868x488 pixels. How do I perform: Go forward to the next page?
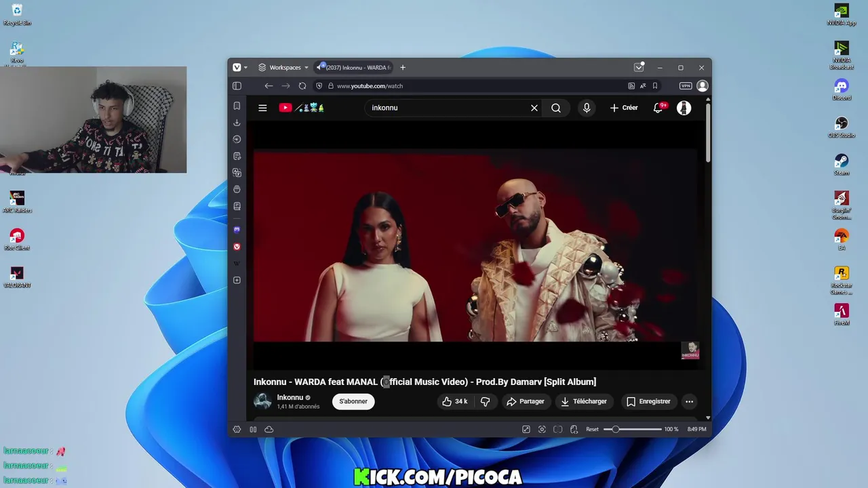285,86
